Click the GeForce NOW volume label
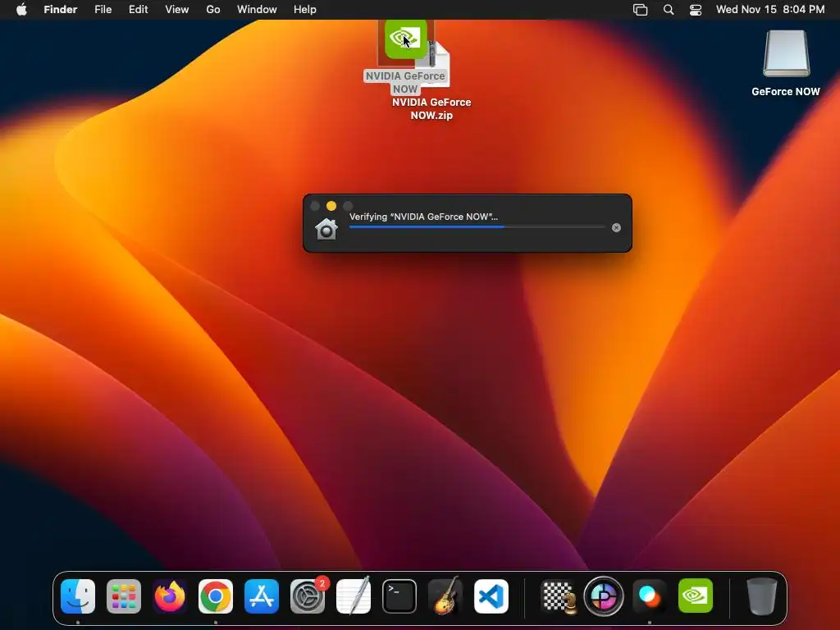 click(785, 92)
